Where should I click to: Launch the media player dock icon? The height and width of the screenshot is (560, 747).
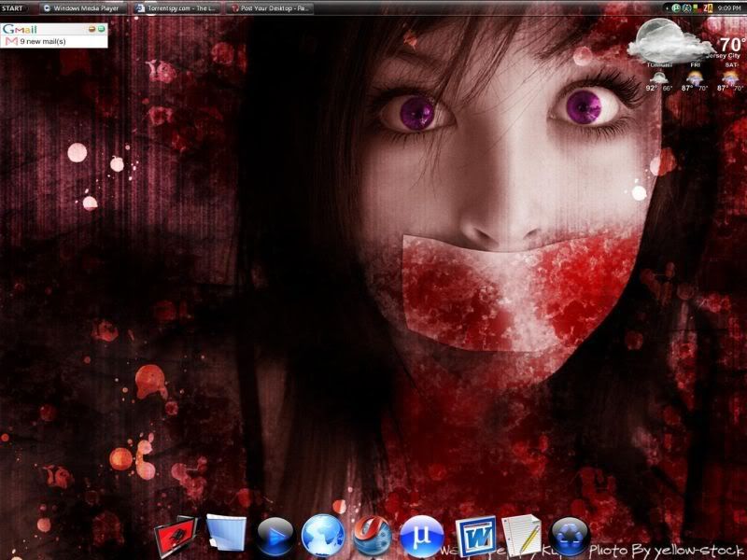[275, 538]
